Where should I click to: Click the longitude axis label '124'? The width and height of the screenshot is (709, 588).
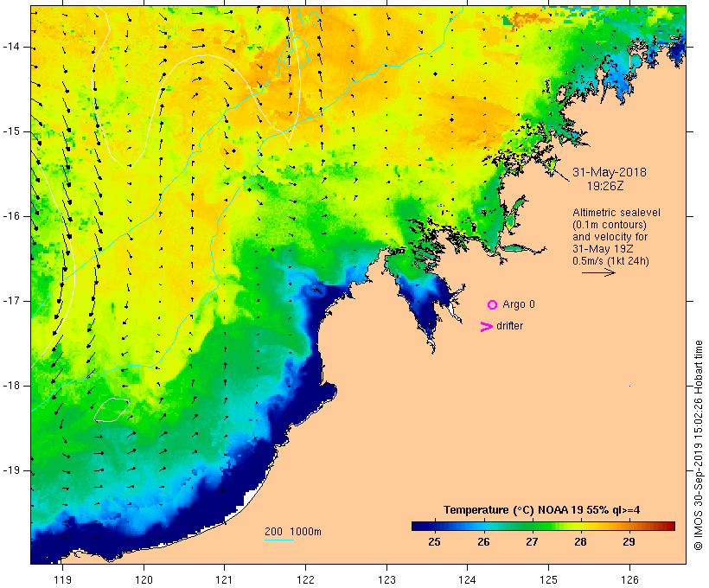tap(467, 579)
